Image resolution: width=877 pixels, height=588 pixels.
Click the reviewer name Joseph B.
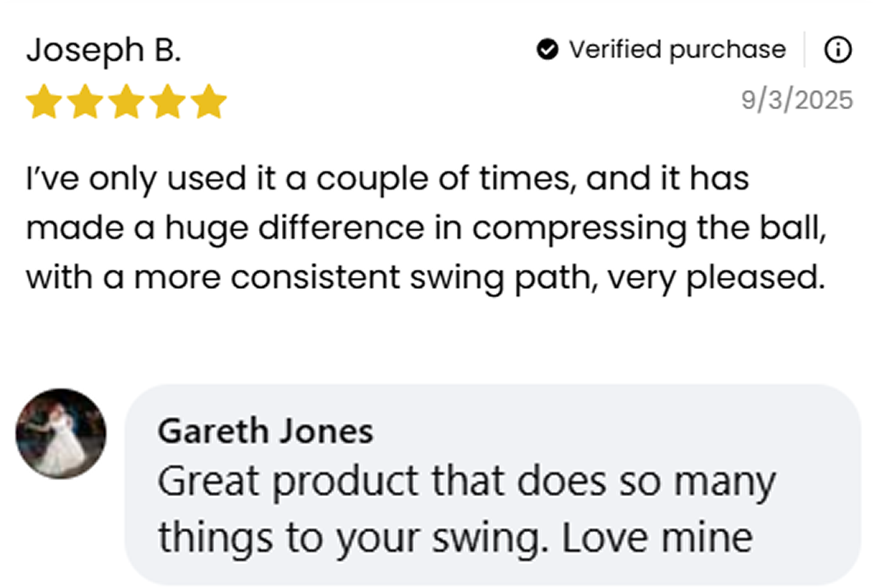coord(104,50)
